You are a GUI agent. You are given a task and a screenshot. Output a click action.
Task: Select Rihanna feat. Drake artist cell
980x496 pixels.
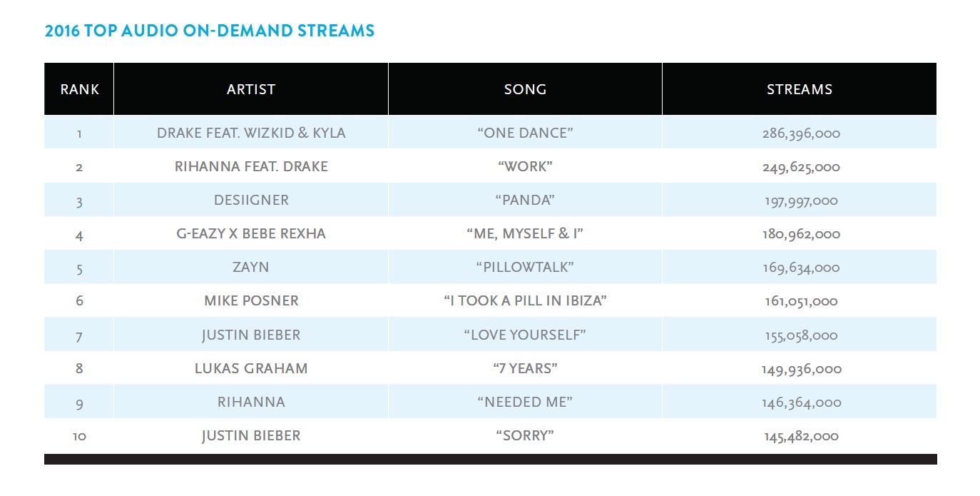point(251,166)
